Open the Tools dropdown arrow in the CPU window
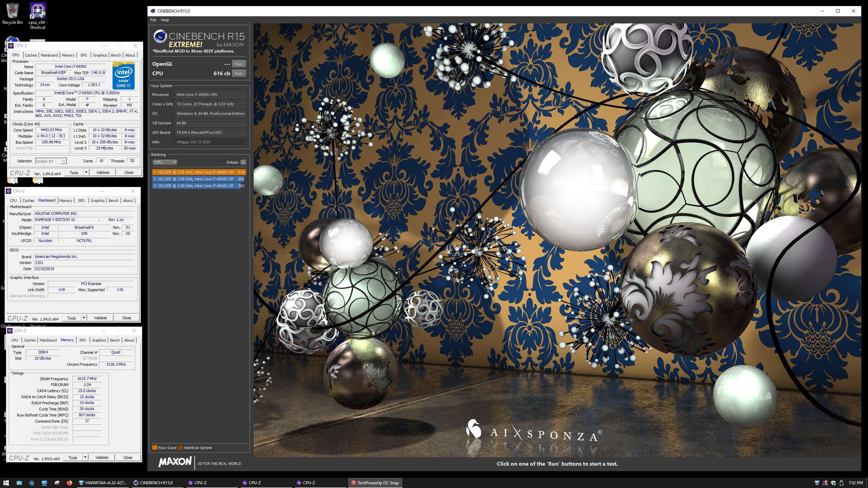This screenshot has height=488, width=868. point(86,172)
